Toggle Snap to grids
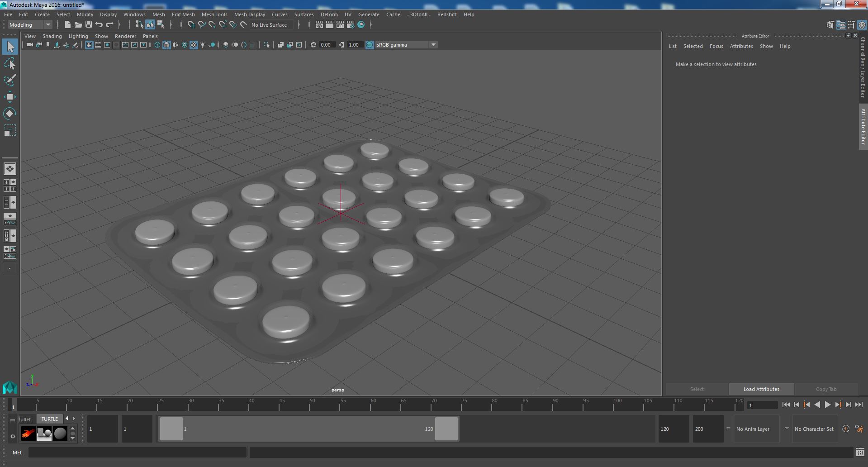Screen dimensions: 868x467 point(191,24)
